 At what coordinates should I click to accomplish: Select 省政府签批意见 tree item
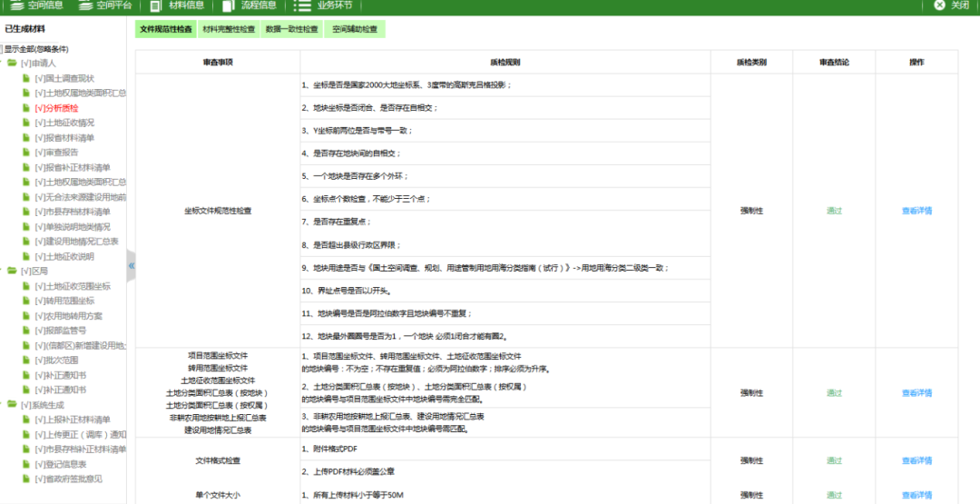(x=69, y=479)
